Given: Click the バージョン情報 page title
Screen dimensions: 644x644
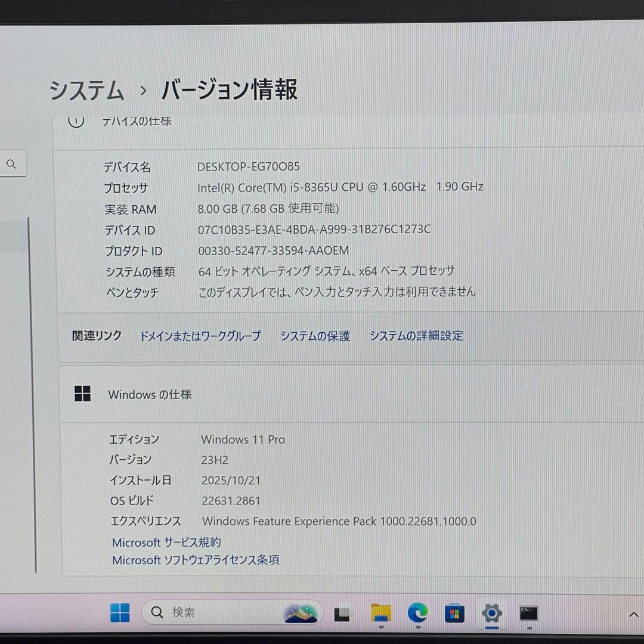Looking at the screenshot, I should (230, 89).
